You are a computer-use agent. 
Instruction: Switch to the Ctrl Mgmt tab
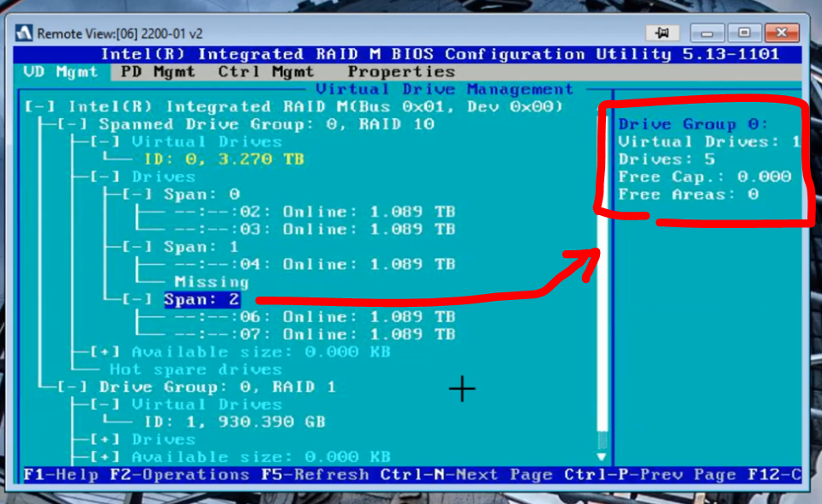[x=267, y=72]
